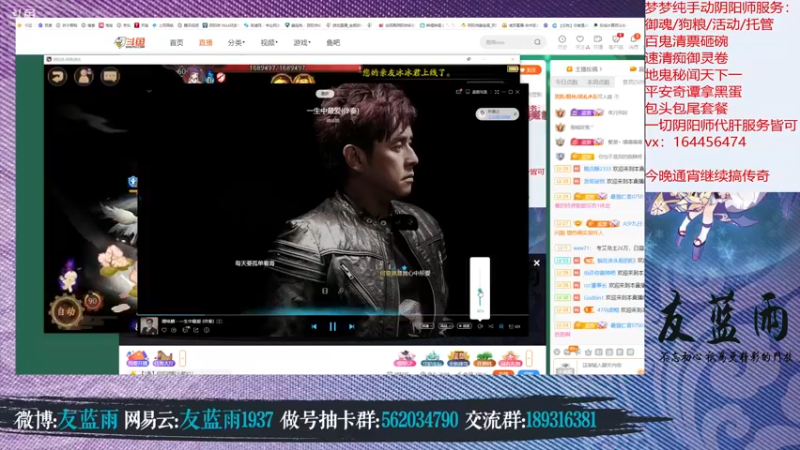Open the blue crystal gift icon
This screenshot has height=450, width=800.
(x=432, y=358)
